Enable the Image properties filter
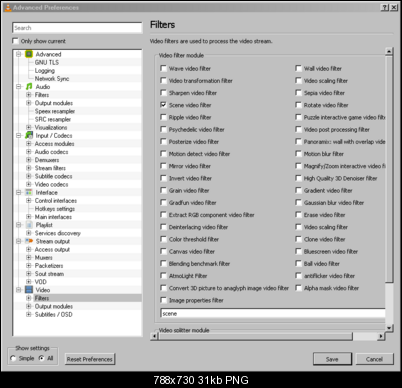Screen dimensions: 402x388 [x=163, y=300]
